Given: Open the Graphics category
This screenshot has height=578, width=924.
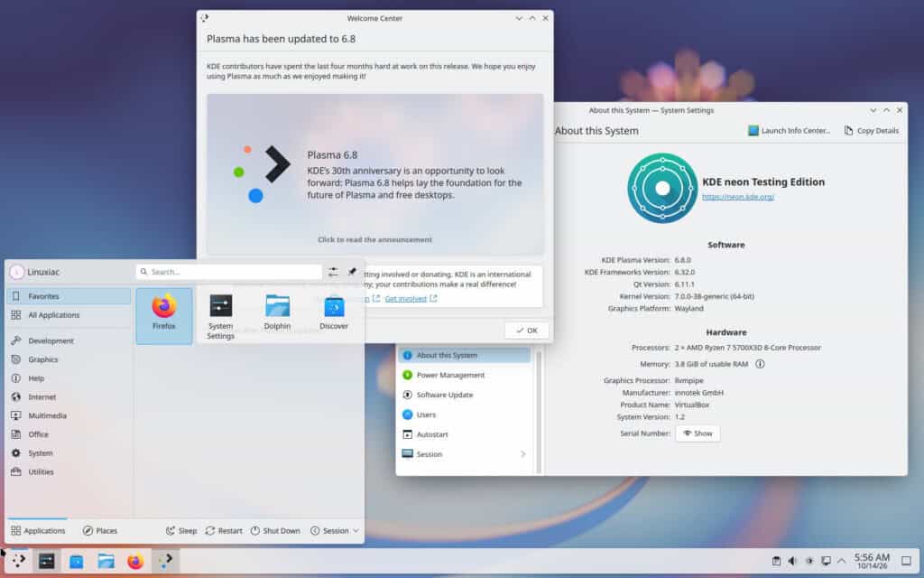Looking at the screenshot, I should click(69, 359).
